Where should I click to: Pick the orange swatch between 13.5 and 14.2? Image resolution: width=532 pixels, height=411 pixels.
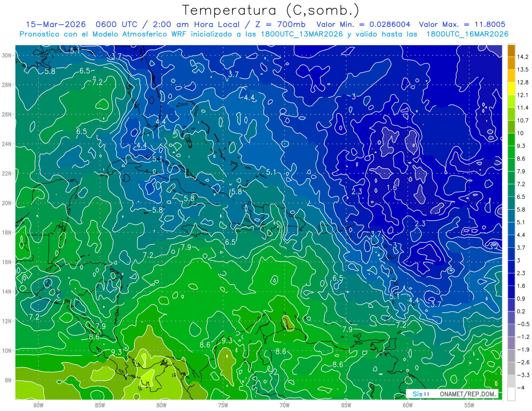[x=511, y=63]
